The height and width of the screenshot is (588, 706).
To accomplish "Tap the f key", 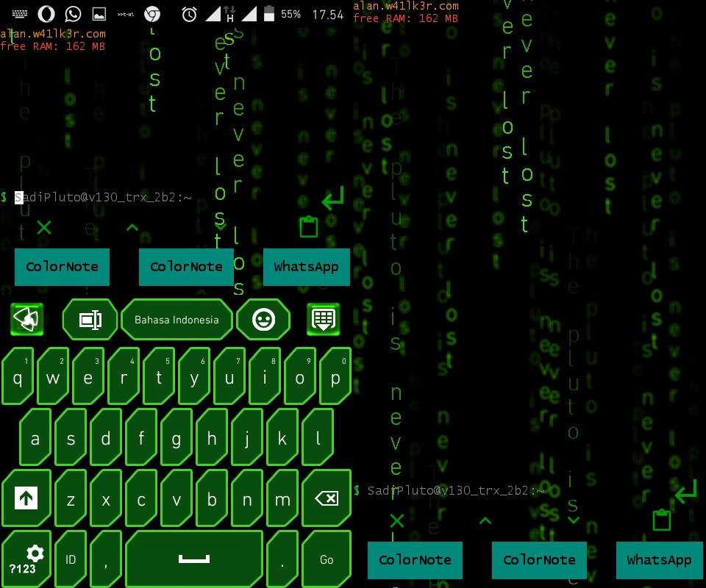I will click(x=141, y=437).
